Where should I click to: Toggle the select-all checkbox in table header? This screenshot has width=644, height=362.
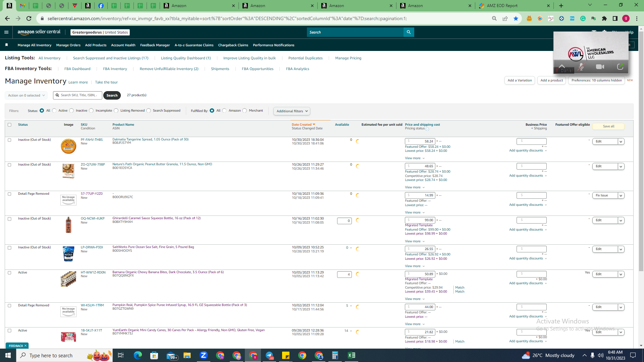[9, 125]
